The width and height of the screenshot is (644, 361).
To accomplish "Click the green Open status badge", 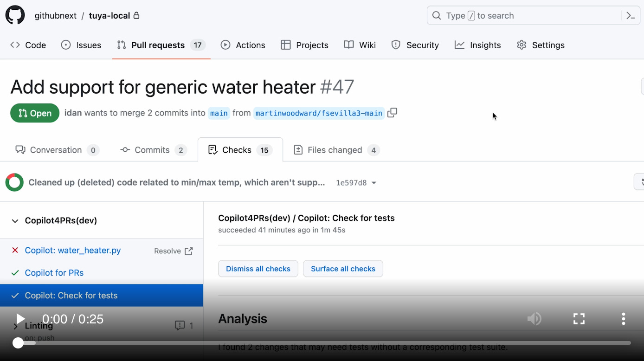I will [x=35, y=113].
